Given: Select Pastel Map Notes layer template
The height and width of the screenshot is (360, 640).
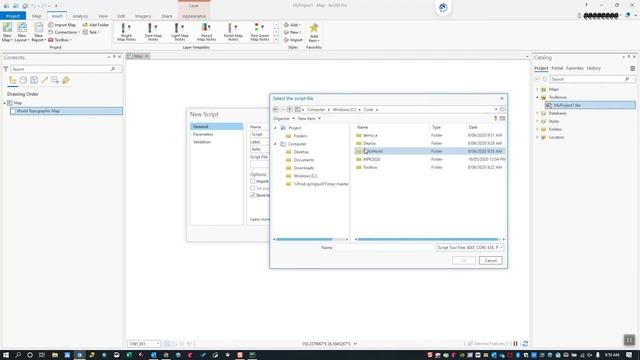Looking at the screenshot, I should point(233,32).
